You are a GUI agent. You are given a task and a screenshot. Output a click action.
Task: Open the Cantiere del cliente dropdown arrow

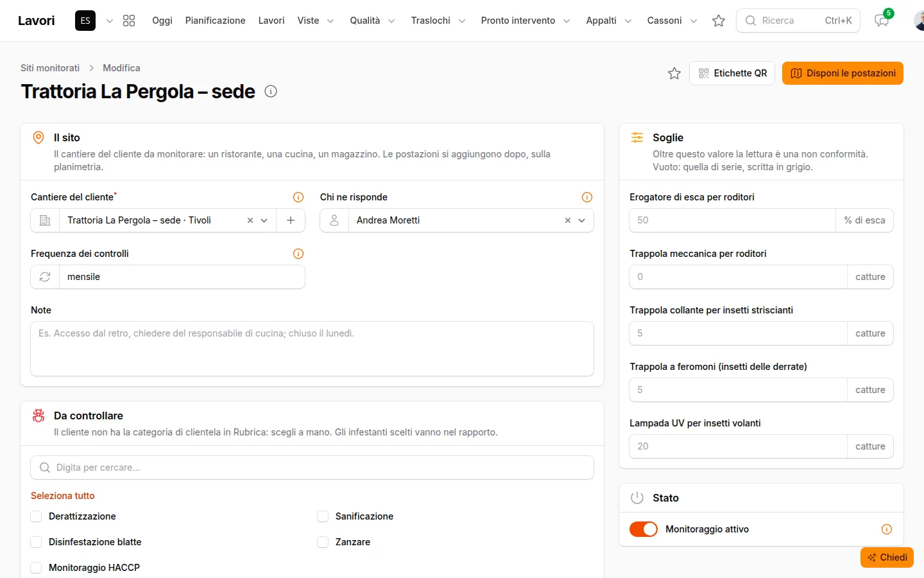(x=264, y=220)
